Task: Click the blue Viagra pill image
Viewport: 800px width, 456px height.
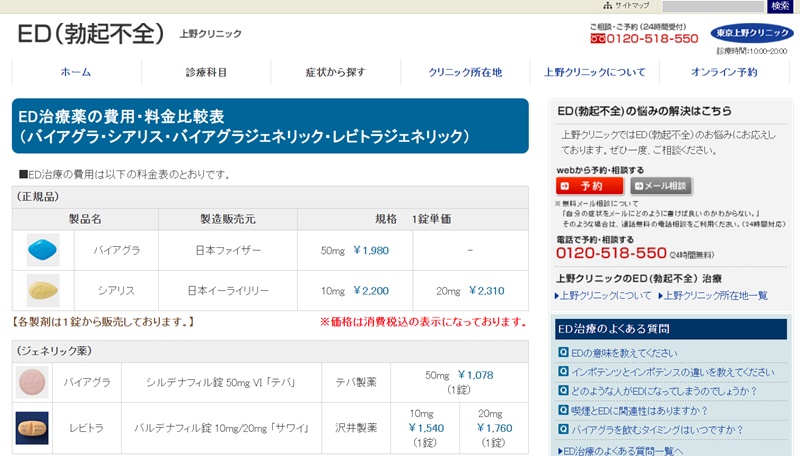Action: click(43, 250)
